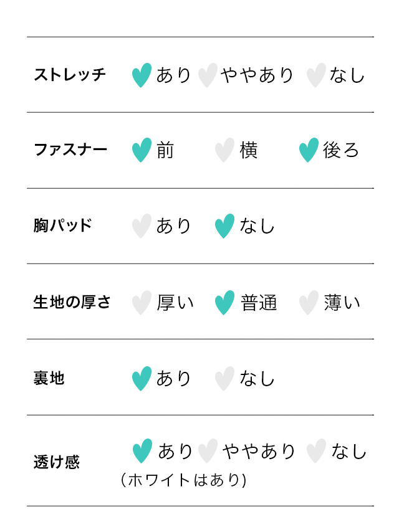Click the teal heart beside ファスナー 前
Screen dimensions: 399x532
[142, 150]
